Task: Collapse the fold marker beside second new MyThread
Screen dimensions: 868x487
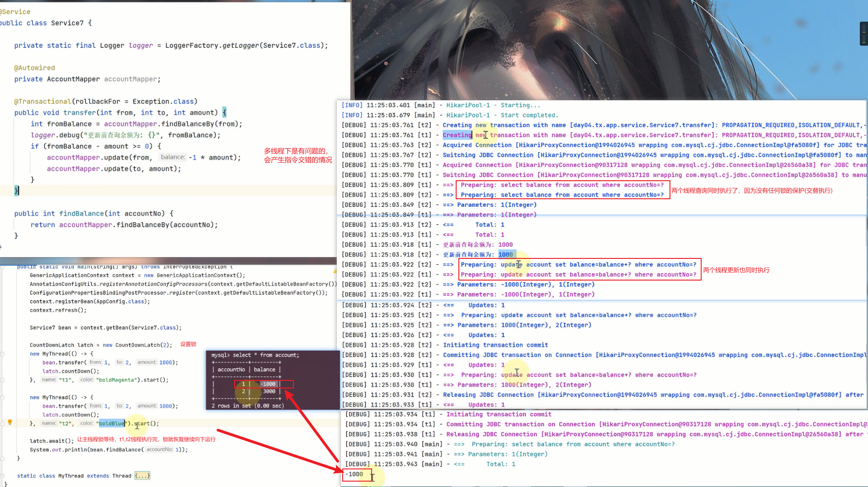Action: pos(3,398)
